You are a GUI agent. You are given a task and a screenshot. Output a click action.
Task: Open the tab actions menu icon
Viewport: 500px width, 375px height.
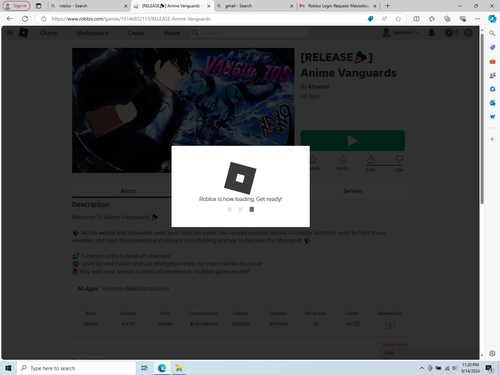39,6
